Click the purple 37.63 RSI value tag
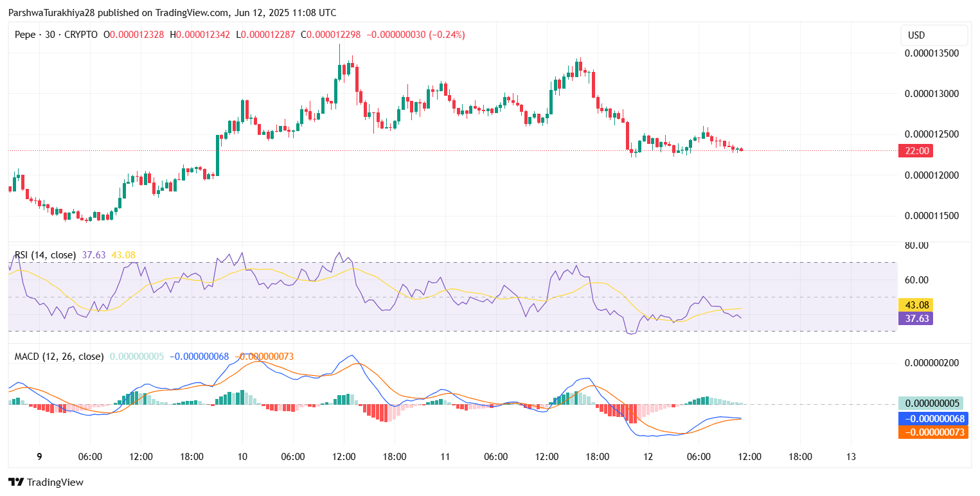This screenshot has height=496, width=980. click(917, 318)
